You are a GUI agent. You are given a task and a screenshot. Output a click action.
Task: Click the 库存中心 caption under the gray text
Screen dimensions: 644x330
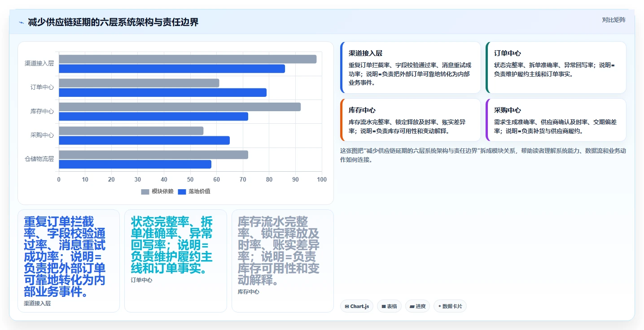coord(249,292)
